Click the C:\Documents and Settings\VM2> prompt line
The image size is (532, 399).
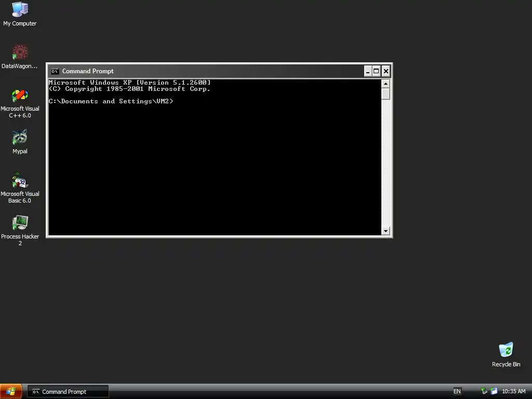(111, 101)
